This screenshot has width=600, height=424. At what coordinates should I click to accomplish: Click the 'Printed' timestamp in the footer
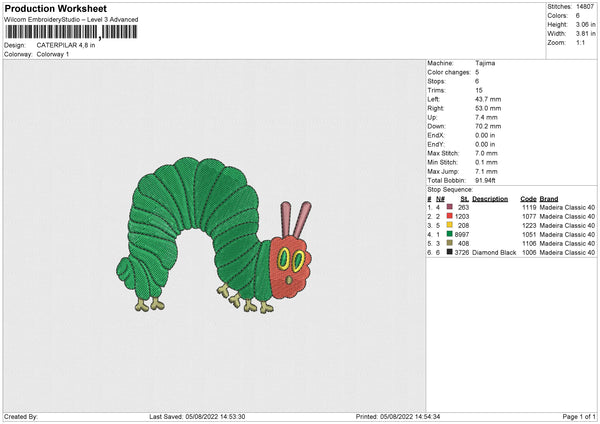pos(398,417)
